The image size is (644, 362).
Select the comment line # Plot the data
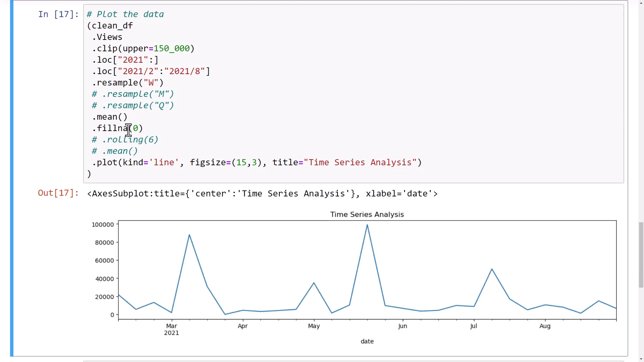pyautogui.click(x=125, y=14)
